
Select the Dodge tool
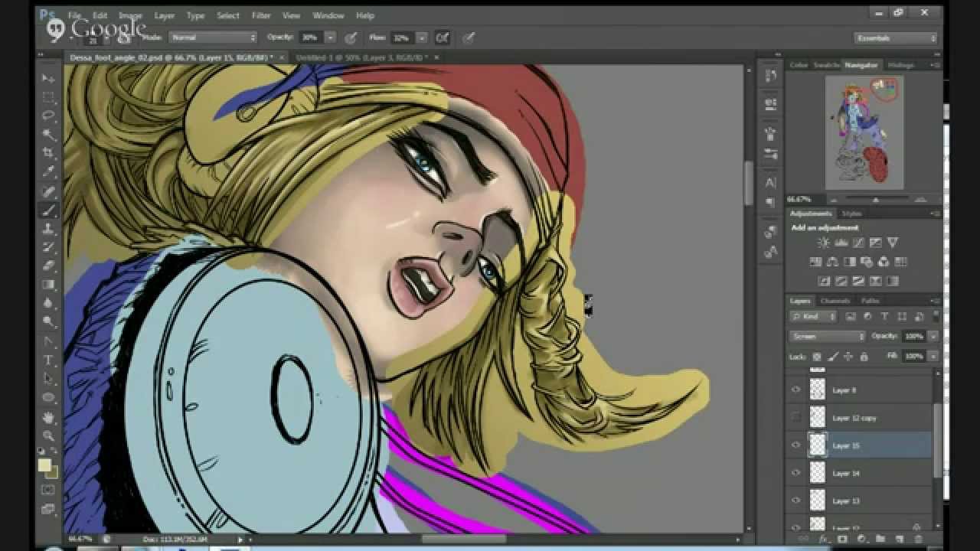point(48,321)
